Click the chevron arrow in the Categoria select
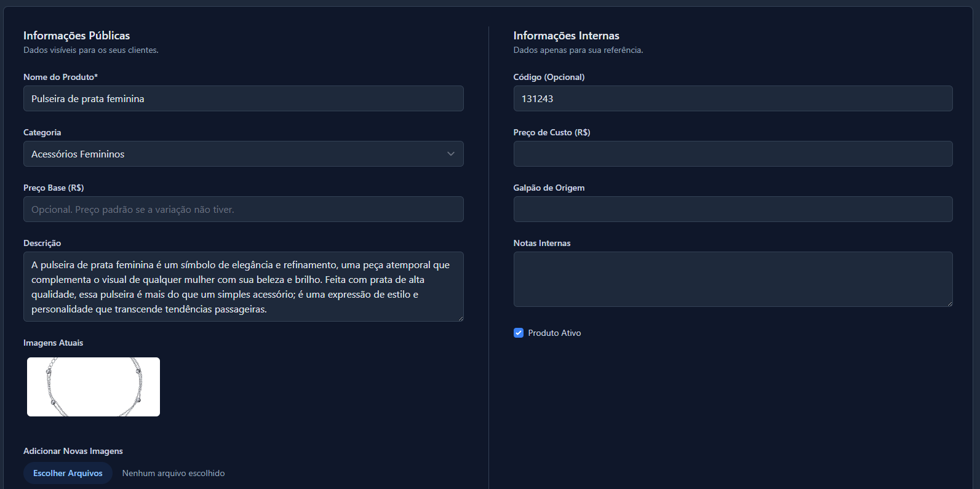 pyautogui.click(x=451, y=154)
